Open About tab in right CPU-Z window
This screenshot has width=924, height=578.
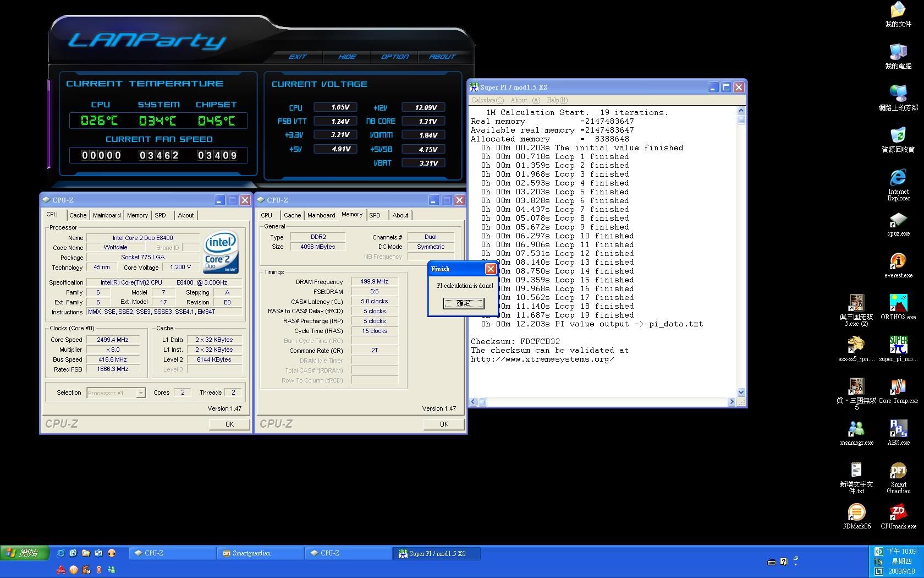(x=400, y=215)
